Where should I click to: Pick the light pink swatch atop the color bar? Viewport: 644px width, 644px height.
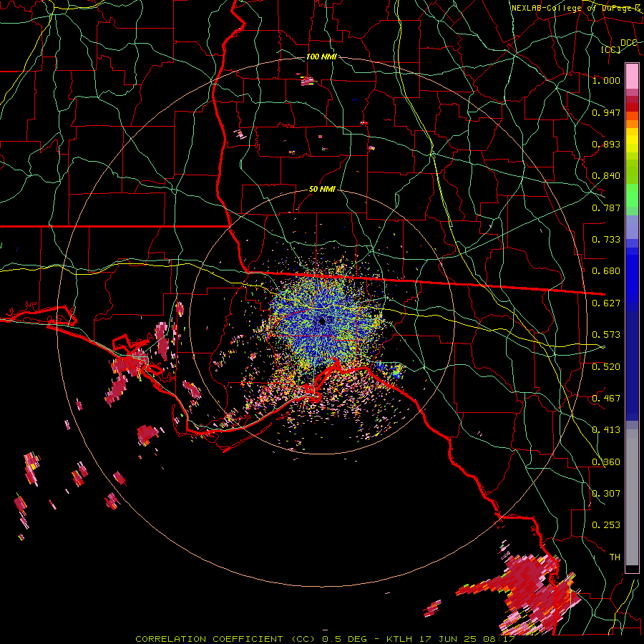(x=632, y=76)
